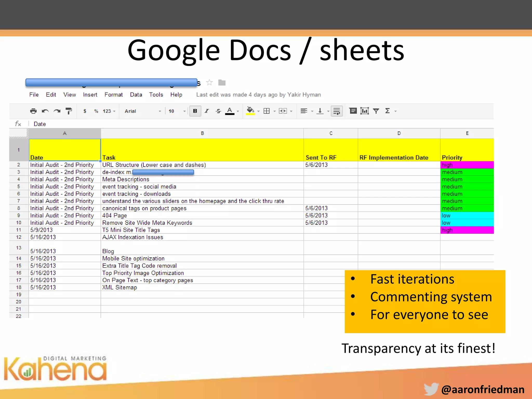The image size is (532, 399).
Task: Open horizontal align options
Action: coord(304,111)
